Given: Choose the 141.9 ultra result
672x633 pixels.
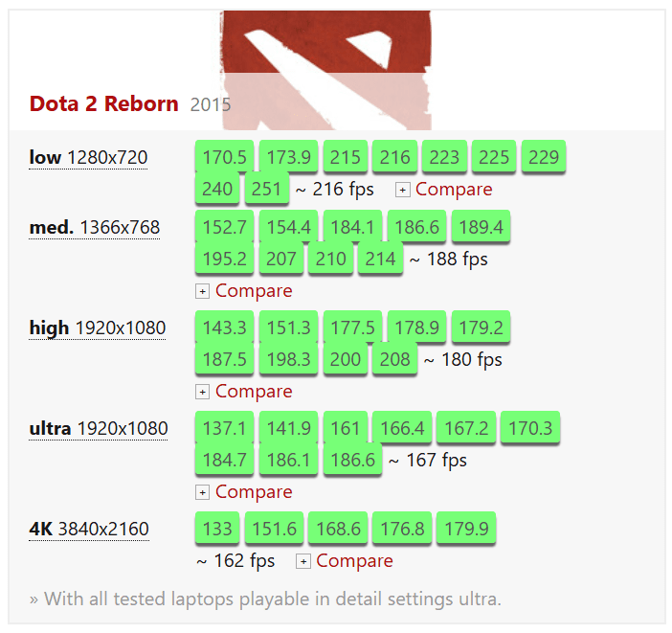Looking at the screenshot, I should pos(288,428).
